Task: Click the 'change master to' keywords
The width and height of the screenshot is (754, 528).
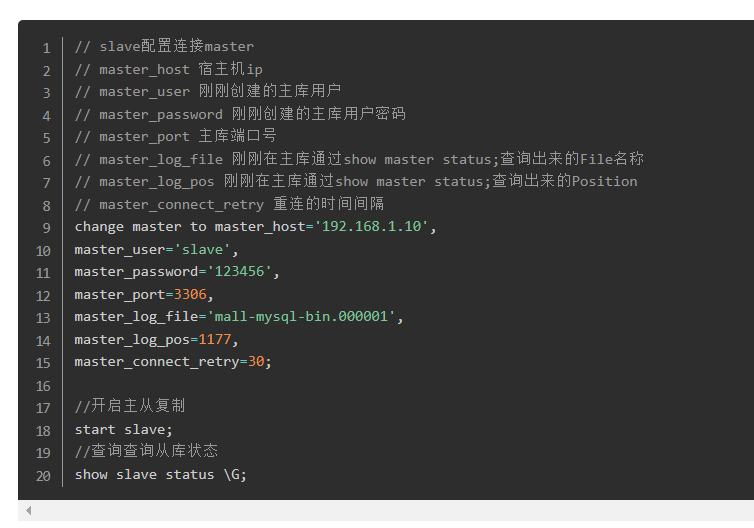Action: [140, 227]
